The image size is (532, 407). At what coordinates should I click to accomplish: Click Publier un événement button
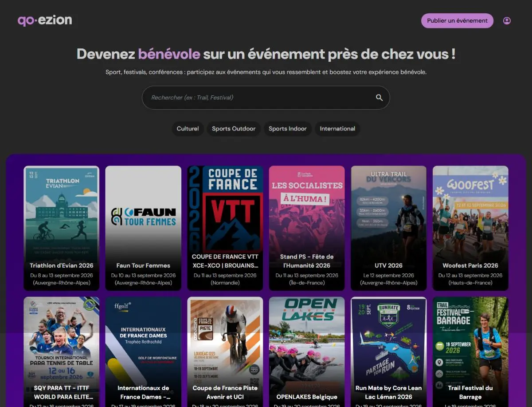(x=457, y=20)
